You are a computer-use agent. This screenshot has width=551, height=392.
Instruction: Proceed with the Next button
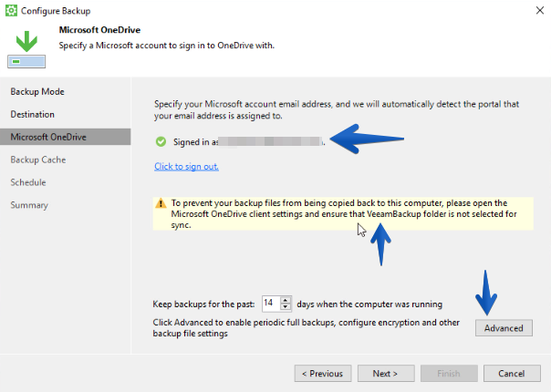click(386, 374)
